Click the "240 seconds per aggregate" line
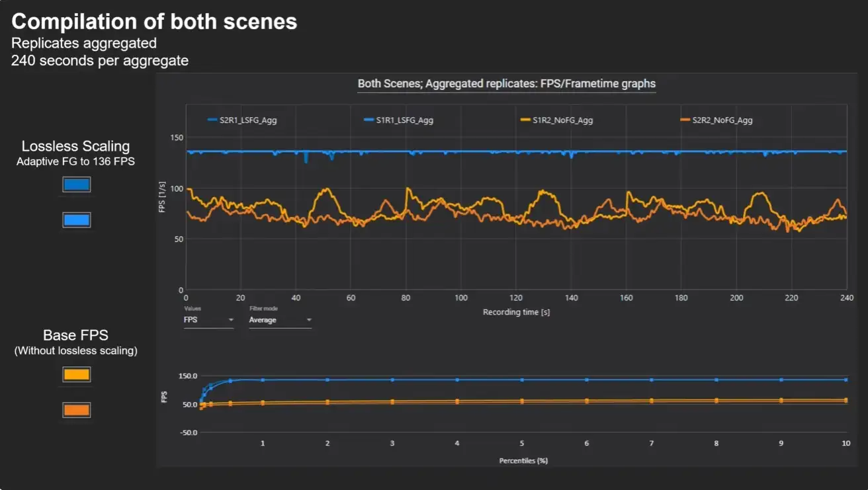 point(100,61)
